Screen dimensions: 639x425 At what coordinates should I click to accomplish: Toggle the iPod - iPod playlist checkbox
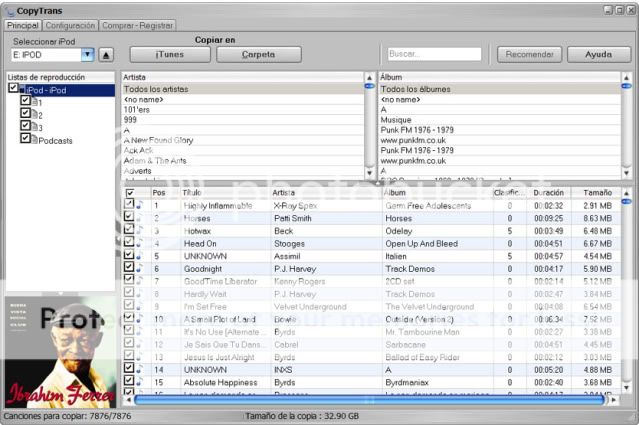[x=13, y=88]
